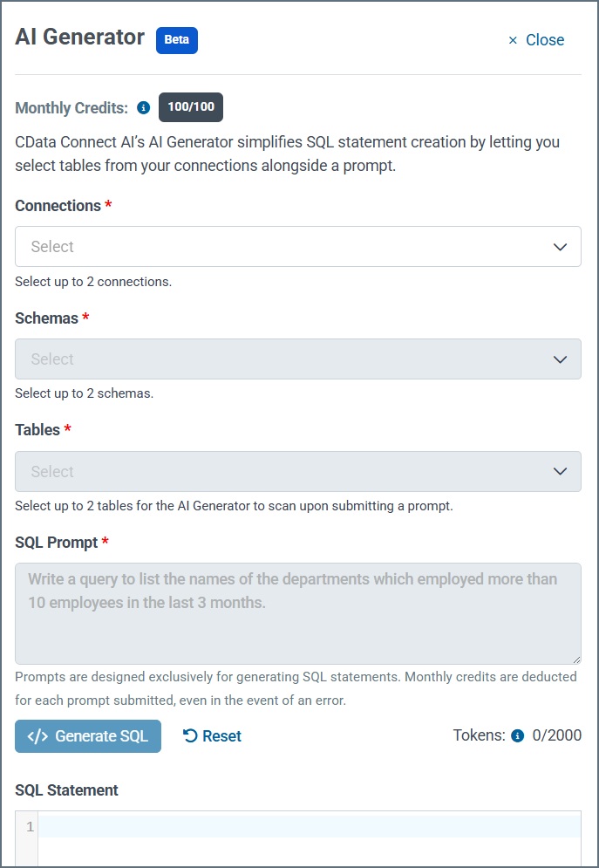The height and width of the screenshot is (868, 599).
Task: Expand the Schemas dropdown
Action: point(298,359)
